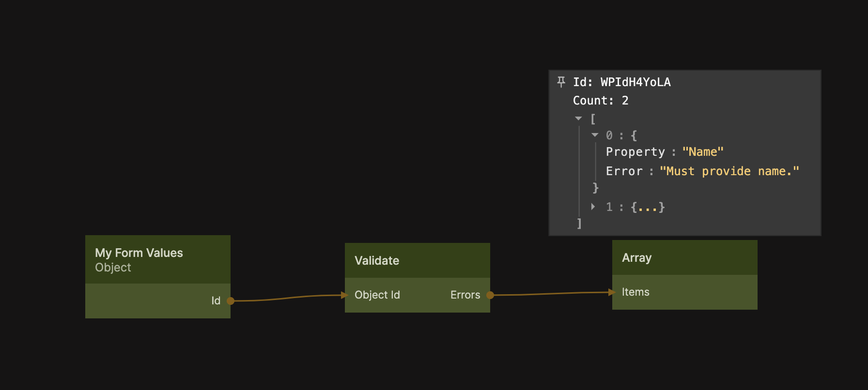Screen dimensions: 868x390
Task: Click the Errors output port dot
Action: tap(490, 295)
